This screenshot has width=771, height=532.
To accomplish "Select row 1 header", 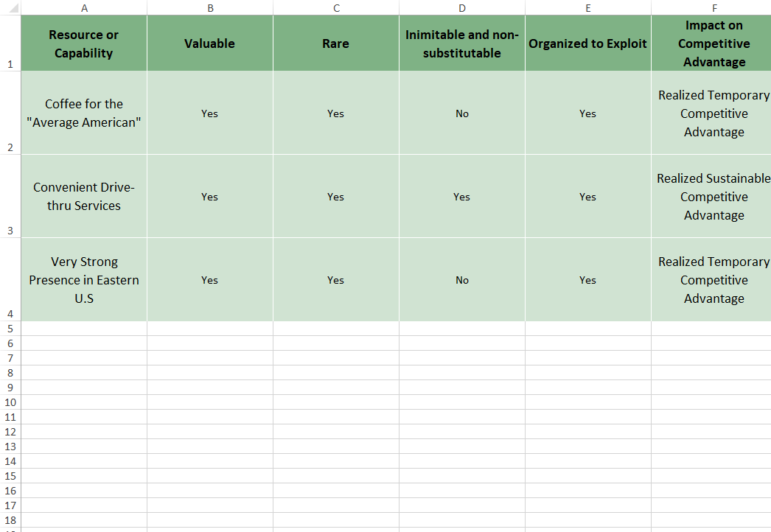I will (10, 43).
